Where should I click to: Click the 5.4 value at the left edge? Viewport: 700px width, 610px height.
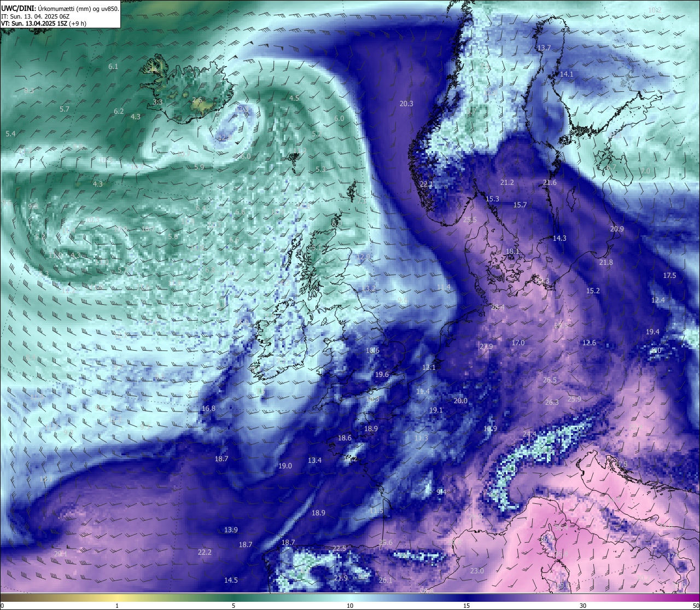(x=10, y=133)
